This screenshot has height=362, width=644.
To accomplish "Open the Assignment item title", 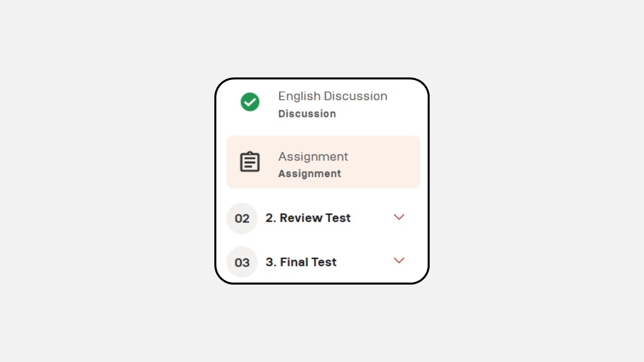I will point(313,156).
